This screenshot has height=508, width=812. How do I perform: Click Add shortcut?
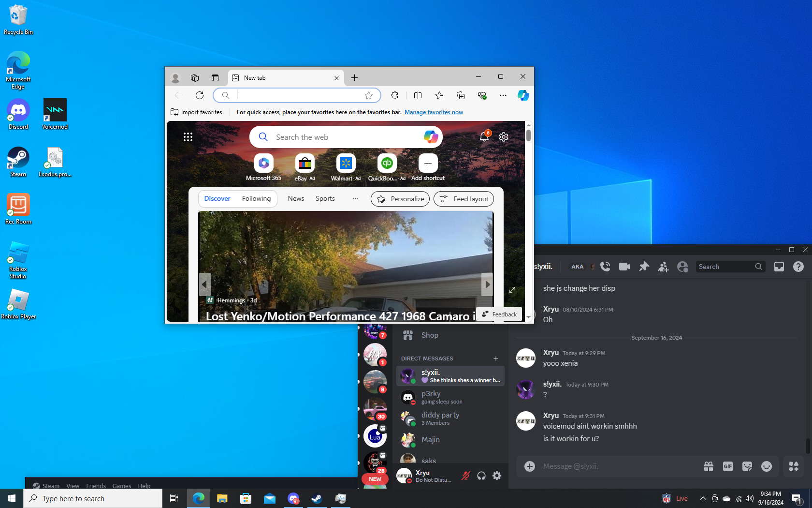(x=428, y=168)
